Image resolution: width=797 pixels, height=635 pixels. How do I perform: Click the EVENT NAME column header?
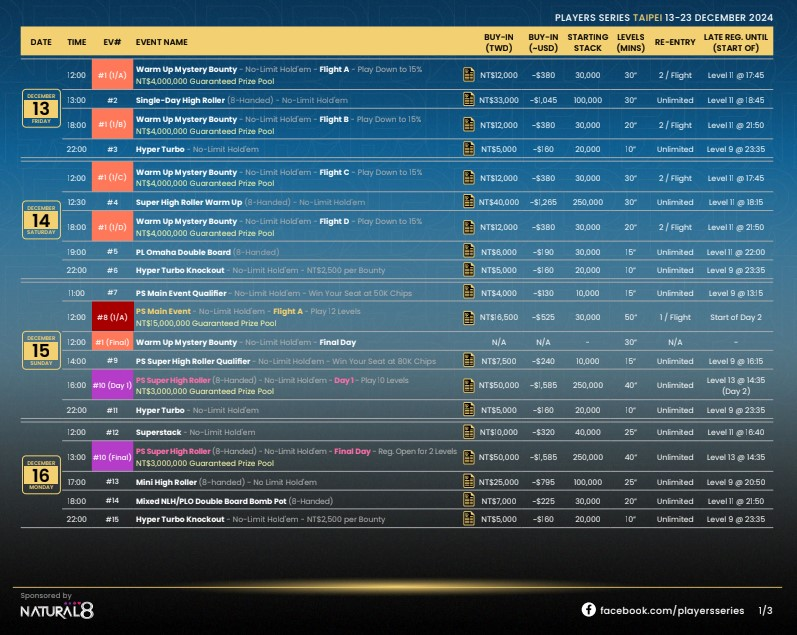tap(162, 42)
